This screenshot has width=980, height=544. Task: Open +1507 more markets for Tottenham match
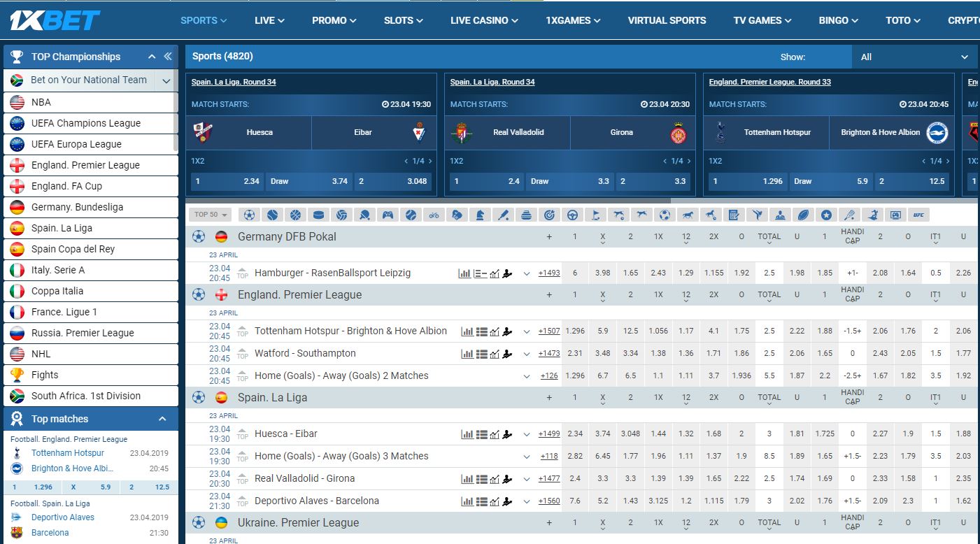(x=549, y=331)
